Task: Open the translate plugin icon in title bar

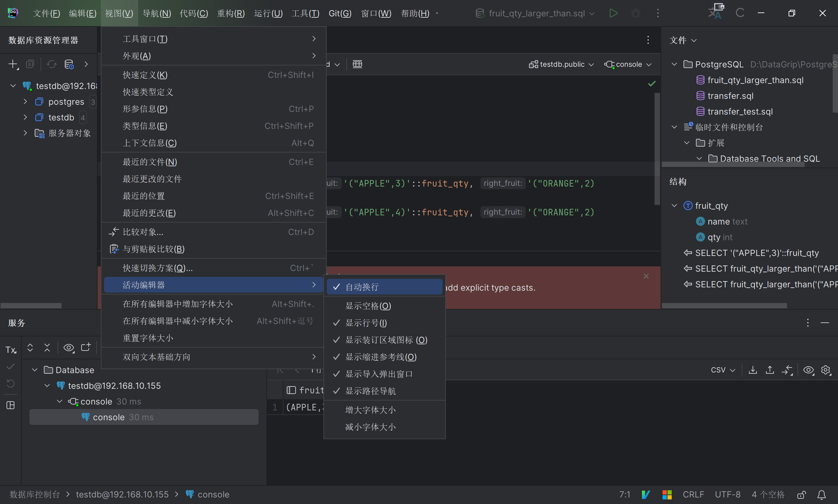Action: [716, 12]
